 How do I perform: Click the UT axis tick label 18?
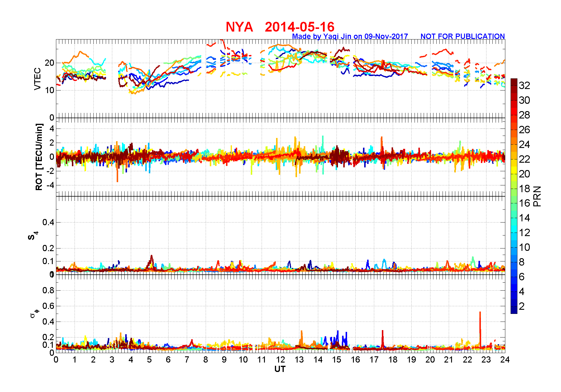(x=393, y=360)
